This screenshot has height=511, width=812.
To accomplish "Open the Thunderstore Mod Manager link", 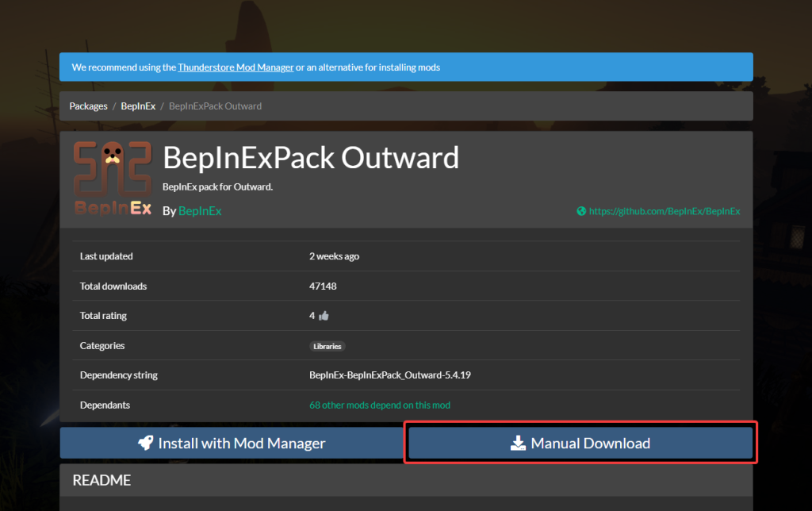I will [x=236, y=67].
